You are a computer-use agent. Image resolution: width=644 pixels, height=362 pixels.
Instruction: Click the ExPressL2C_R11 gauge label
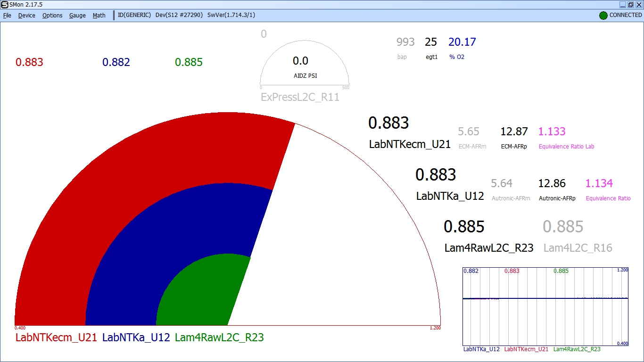click(300, 98)
